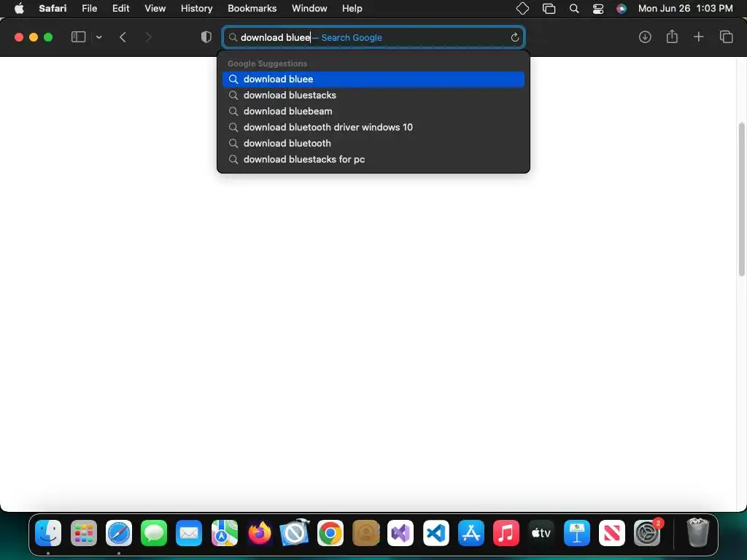
Task: Open the History menu
Action: [196, 8]
